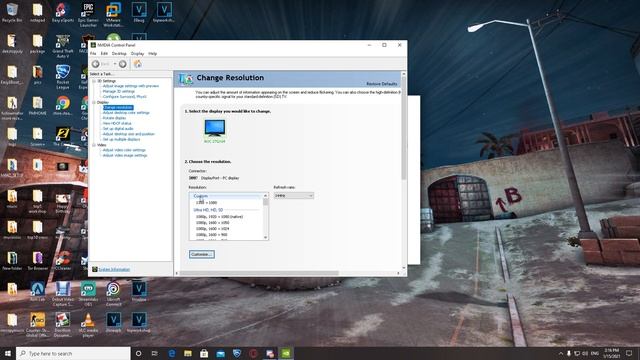Click the Customize... button
The width and height of the screenshot is (640, 360).
click(202, 254)
